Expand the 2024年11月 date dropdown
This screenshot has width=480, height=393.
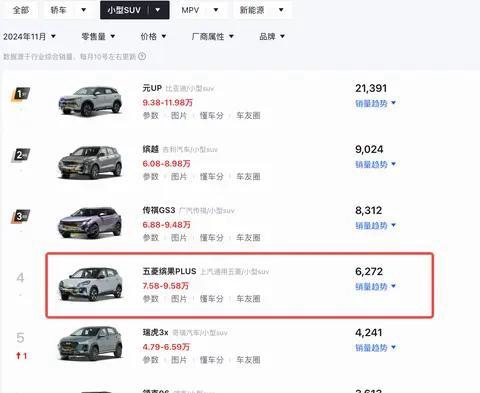29,36
